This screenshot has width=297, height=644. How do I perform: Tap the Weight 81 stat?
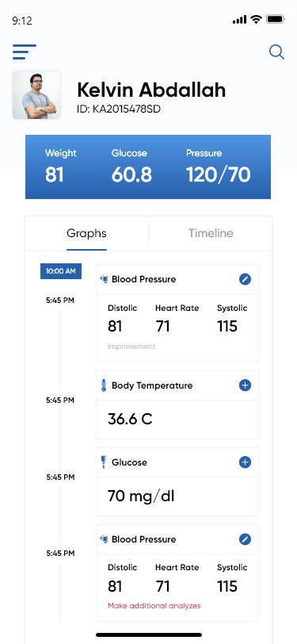tap(61, 167)
